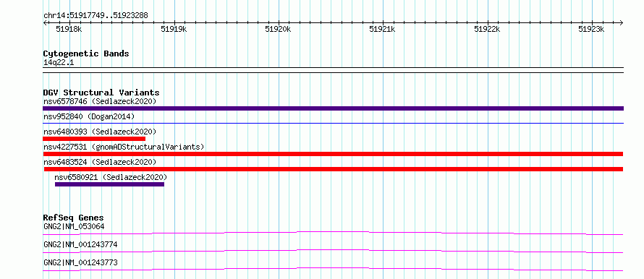
Task: Click the 51921k ruler tick label
Action: click(382, 29)
